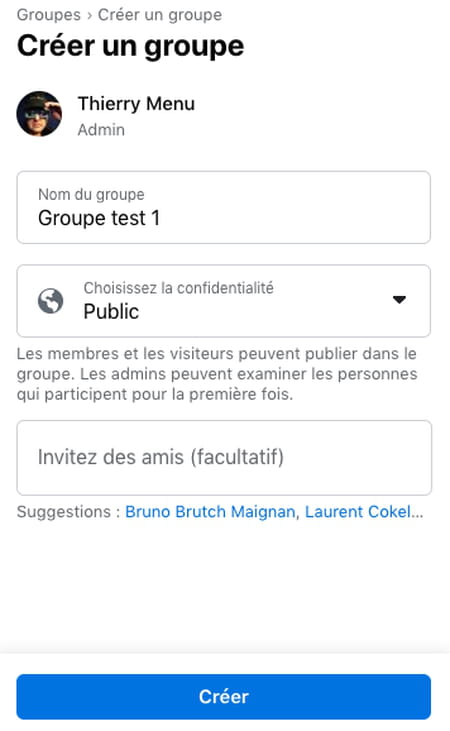This screenshot has width=450, height=731.
Task: Click the ellipsis after Laurent Cokel
Action: point(417,515)
